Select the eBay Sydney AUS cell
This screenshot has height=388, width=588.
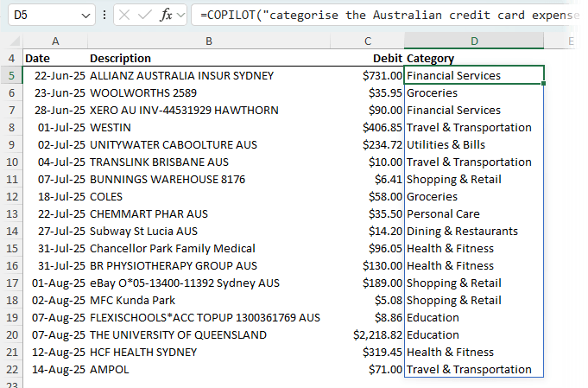pyautogui.click(x=209, y=283)
